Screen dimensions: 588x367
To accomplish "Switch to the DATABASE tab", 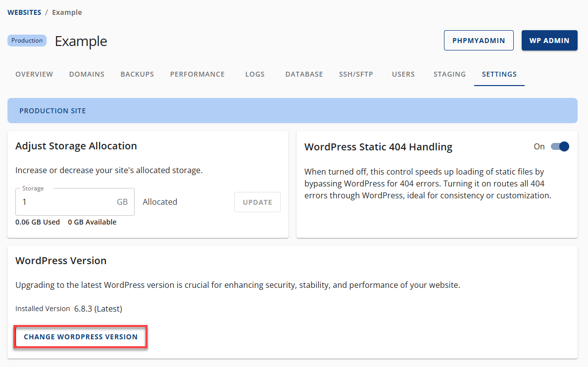I will (303, 74).
